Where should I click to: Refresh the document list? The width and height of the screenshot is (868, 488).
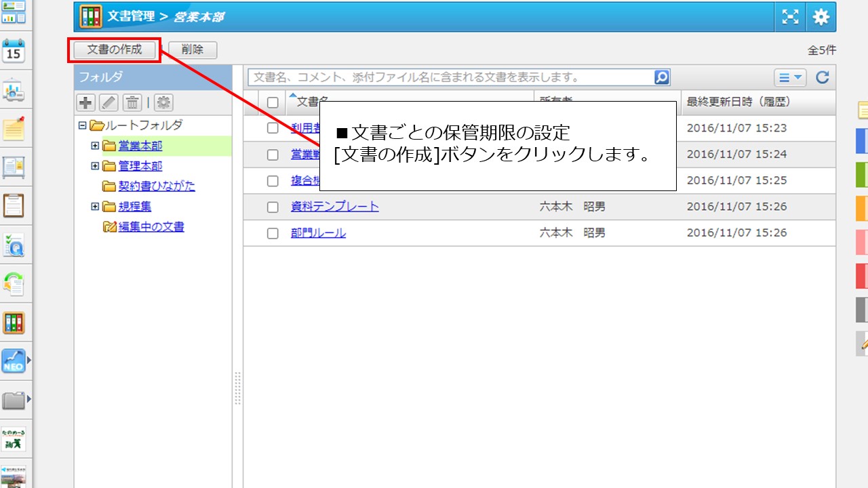click(x=822, y=77)
